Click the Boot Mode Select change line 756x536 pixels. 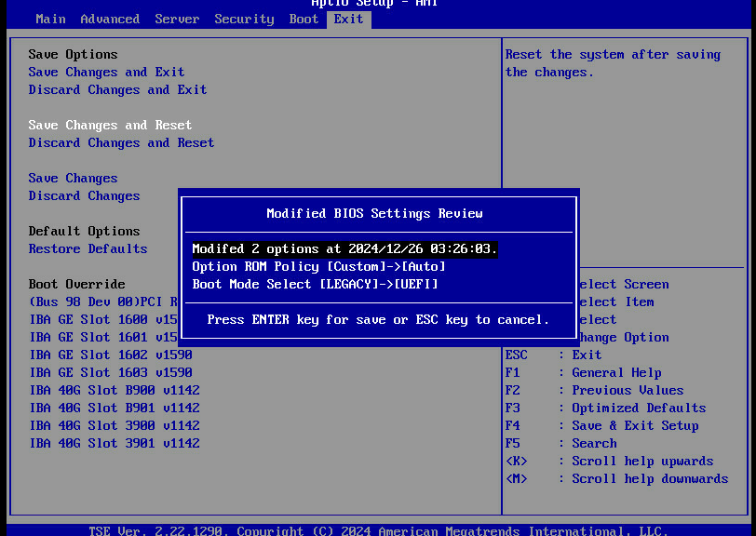click(315, 285)
